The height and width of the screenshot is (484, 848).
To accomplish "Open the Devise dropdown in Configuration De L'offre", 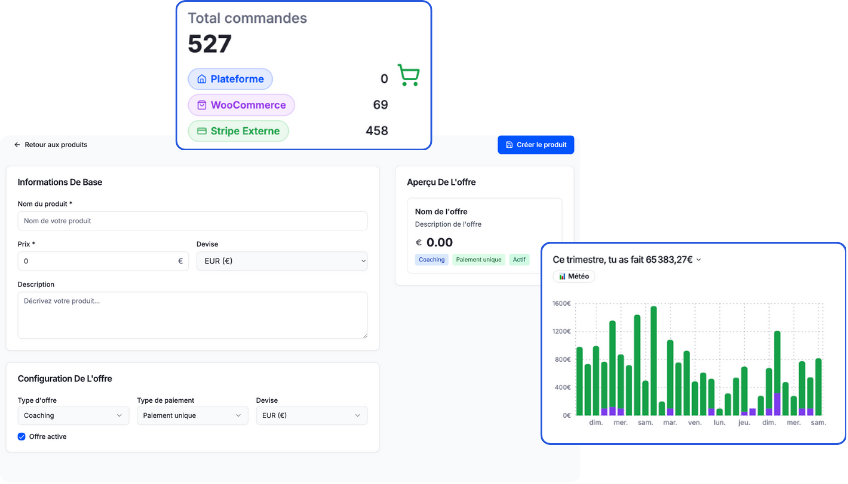I will point(311,415).
